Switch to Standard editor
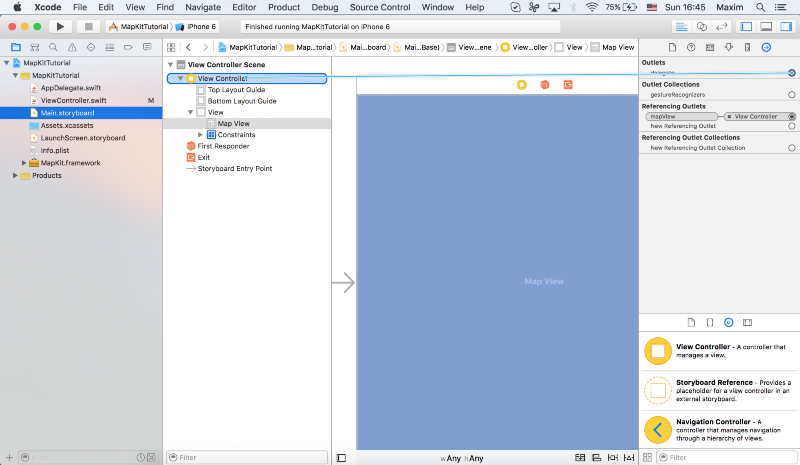Viewport: 800px width, 465px height. point(681,27)
